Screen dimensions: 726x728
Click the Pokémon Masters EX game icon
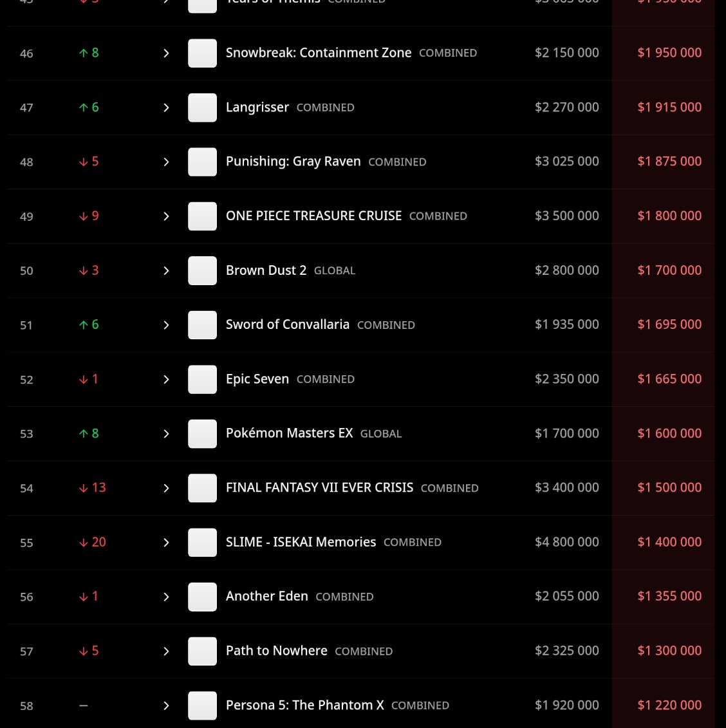(x=202, y=434)
